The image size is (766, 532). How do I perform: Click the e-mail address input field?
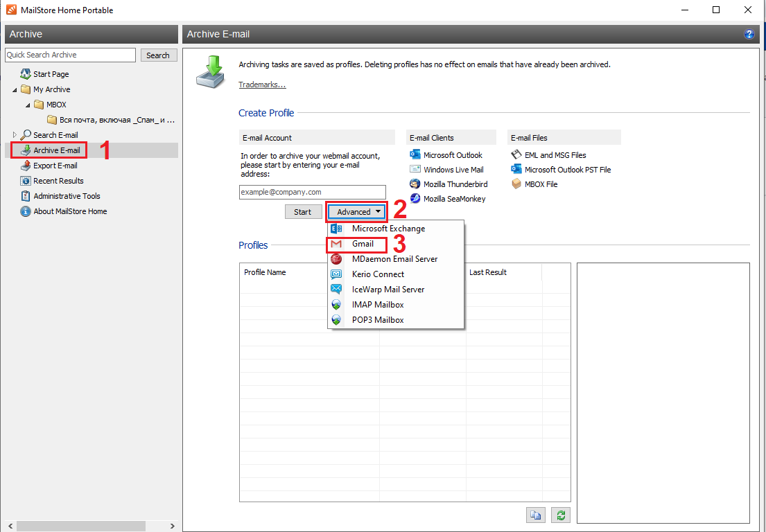tap(312, 192)
